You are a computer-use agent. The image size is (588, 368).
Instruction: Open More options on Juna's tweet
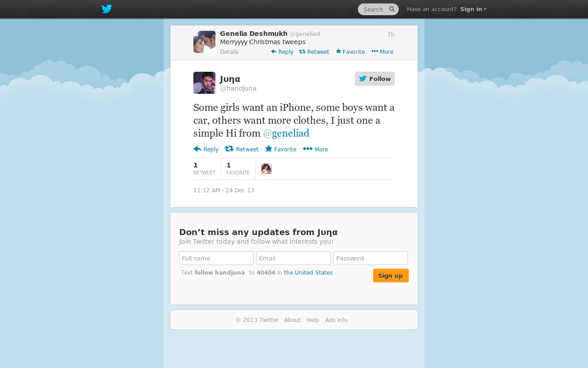tap(316, 149)
